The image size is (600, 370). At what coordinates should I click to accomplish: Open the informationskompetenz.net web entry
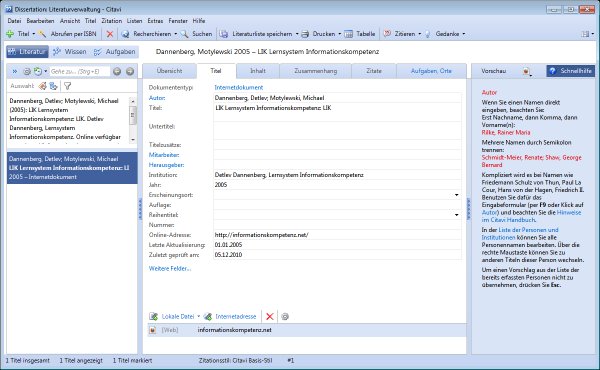pos(307,330)
